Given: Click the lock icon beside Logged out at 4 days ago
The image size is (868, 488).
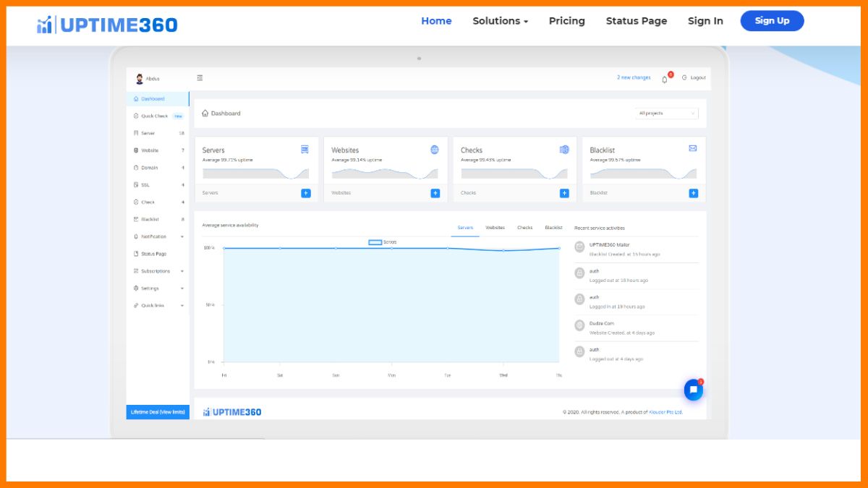Looking at the screenshot, I should coord(579,351).
